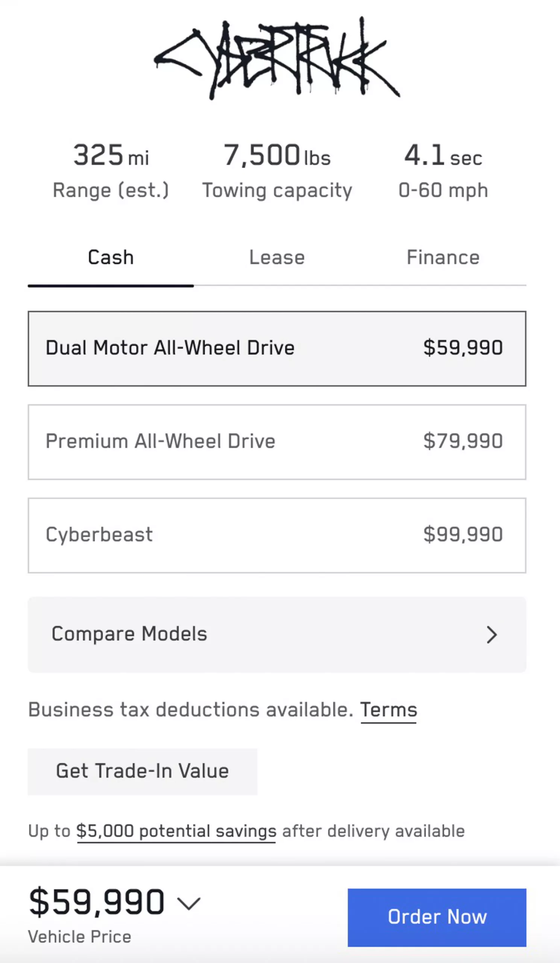This screenshot has width=560, height=963.
Task: Choose the Premium All-Wheel Drive trim
Action: point(276,442)
